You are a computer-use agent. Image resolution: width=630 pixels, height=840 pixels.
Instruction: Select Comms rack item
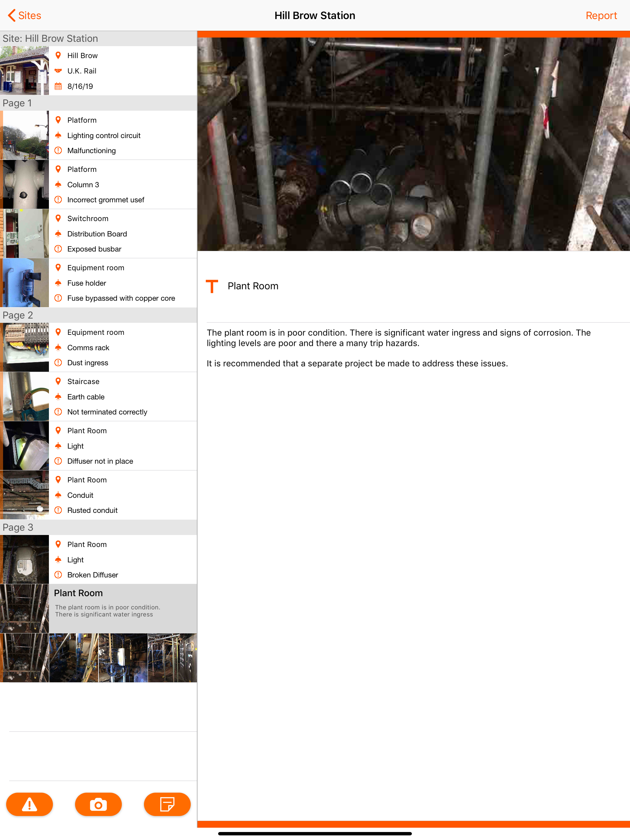(88, 347)
